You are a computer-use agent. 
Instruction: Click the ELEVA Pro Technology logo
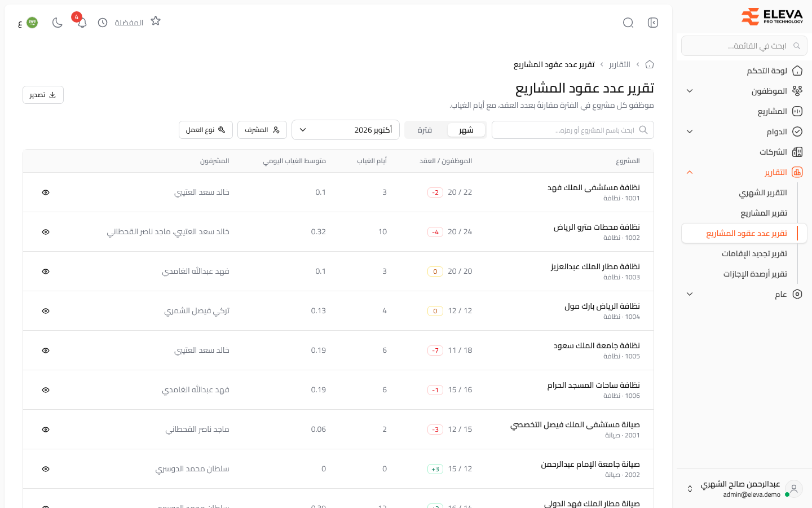click(x=772, y=17)
